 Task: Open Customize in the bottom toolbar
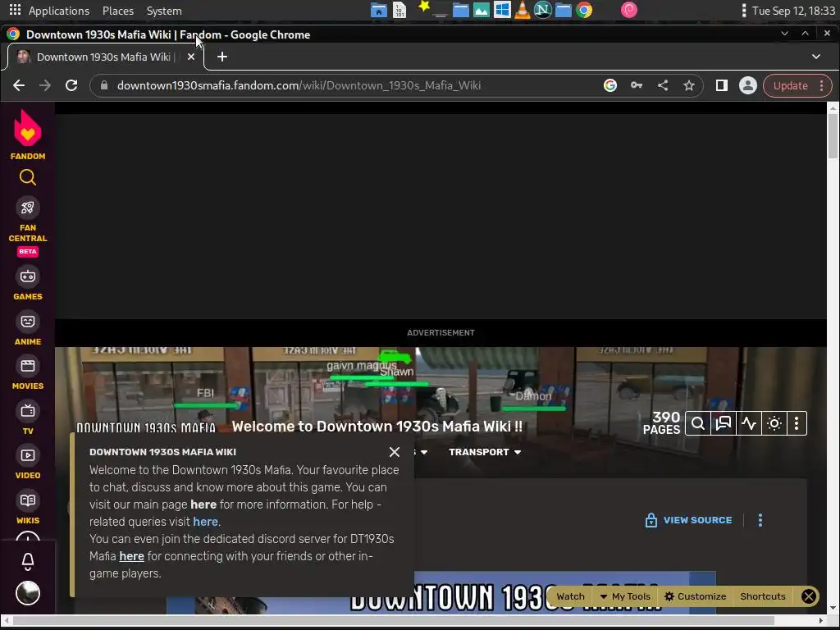(x=696, y=596)
